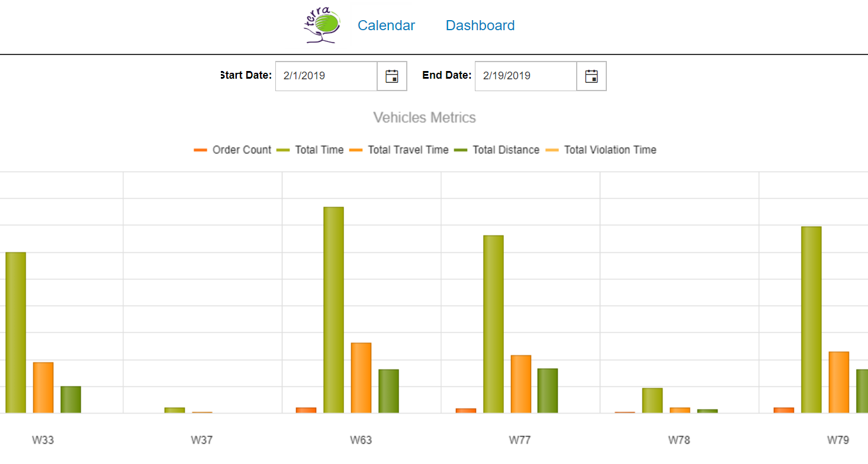Click W63 Total Time bar

coord(333,310)
